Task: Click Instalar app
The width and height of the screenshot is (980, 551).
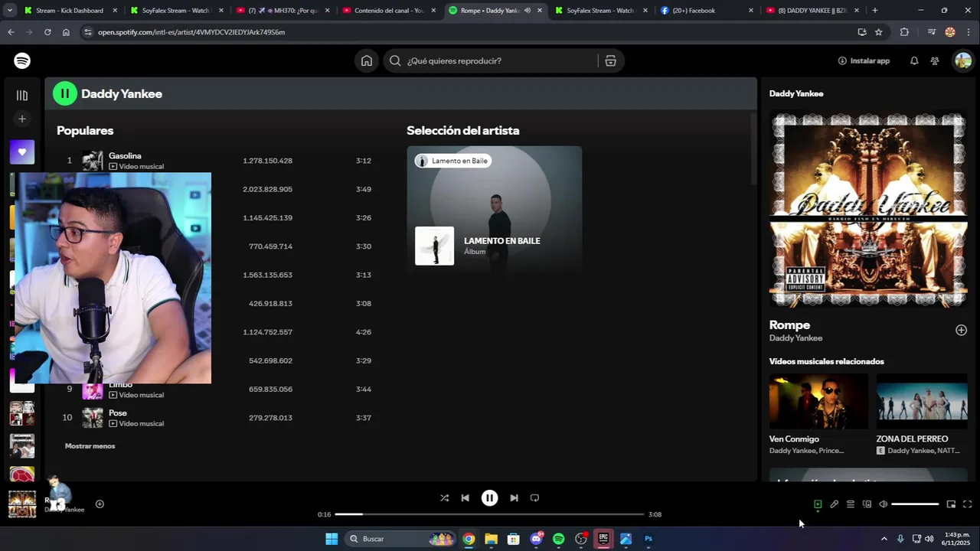Action: click(864, 60)
